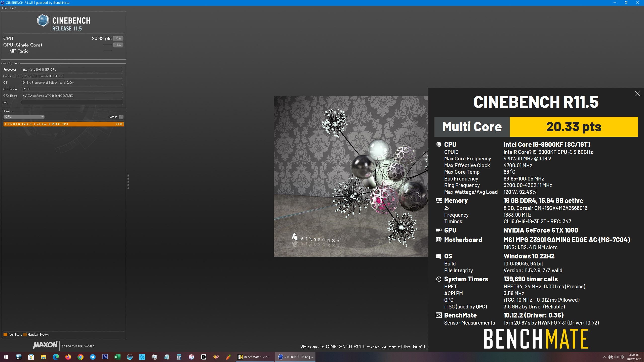This screenshot has height=362, width=644.
Task: Open the Calculator from the taskbar
Action: pos(179,357)
